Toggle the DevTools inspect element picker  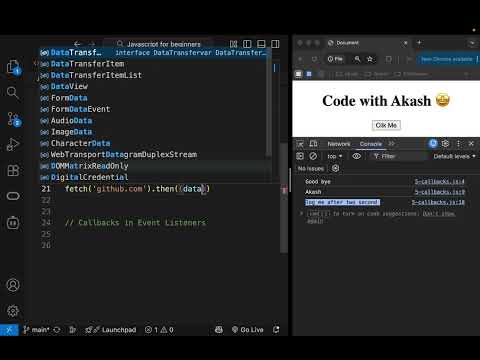(300, 144)
